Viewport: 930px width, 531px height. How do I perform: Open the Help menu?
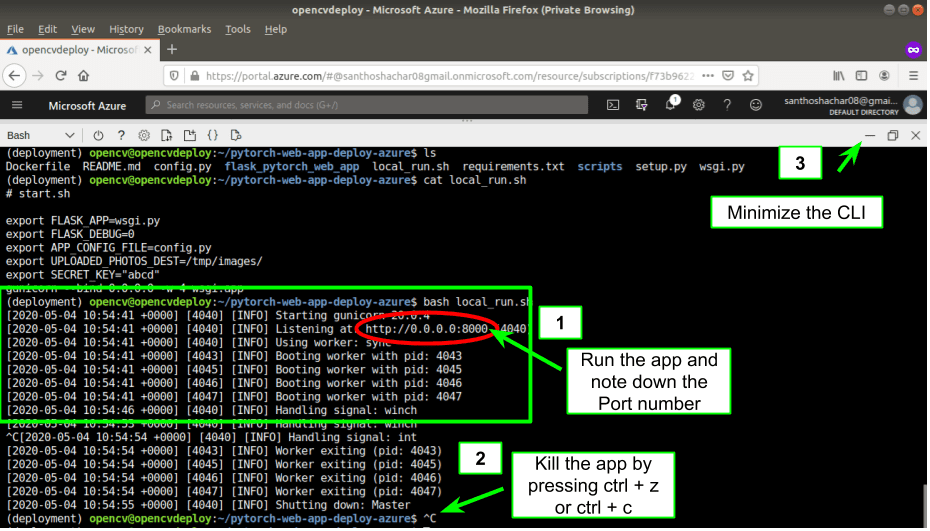click(x=276, y=29)
